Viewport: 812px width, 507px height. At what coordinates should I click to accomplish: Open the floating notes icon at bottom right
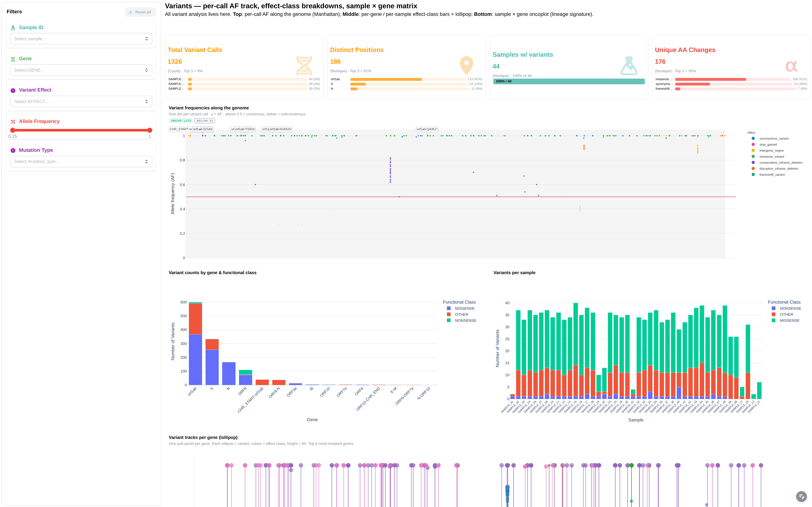(x=801, y=496)
